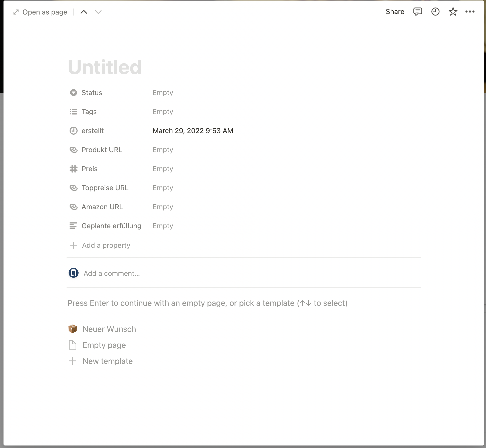The height and width of the screenshot is (448, 486).
Task: Click the Open as page link
Action: coord(41,12)
